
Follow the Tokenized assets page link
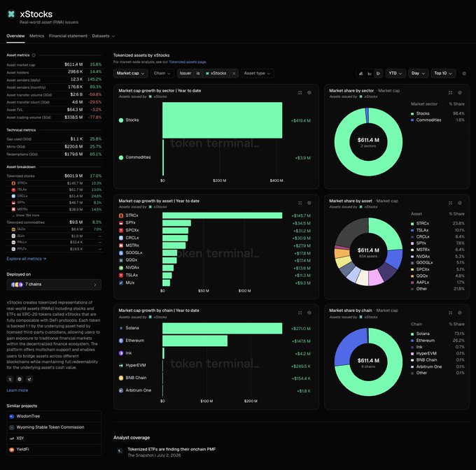[x=188, y=62]
